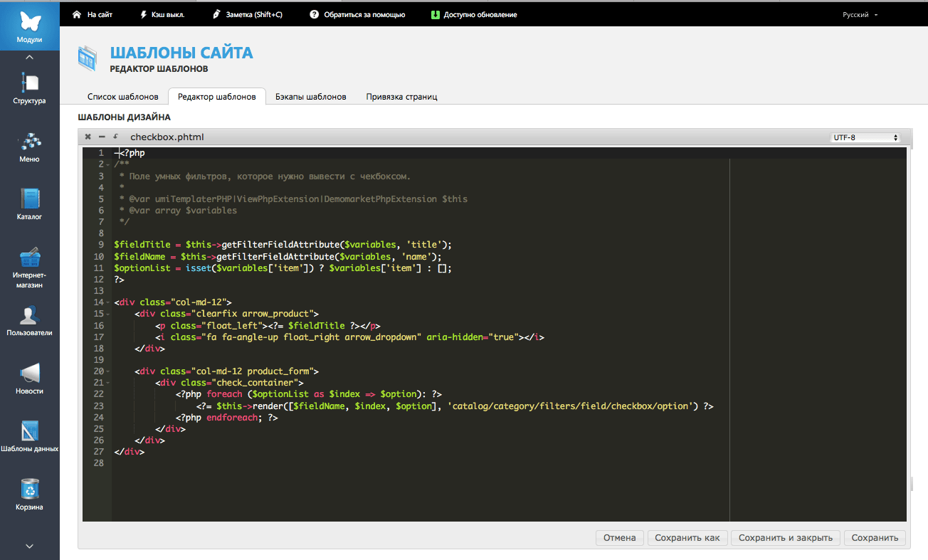The width and height of the screenshot is (928, 560).
Task: Open the Корзина recycle bin
Action: (x=29, y=495)
